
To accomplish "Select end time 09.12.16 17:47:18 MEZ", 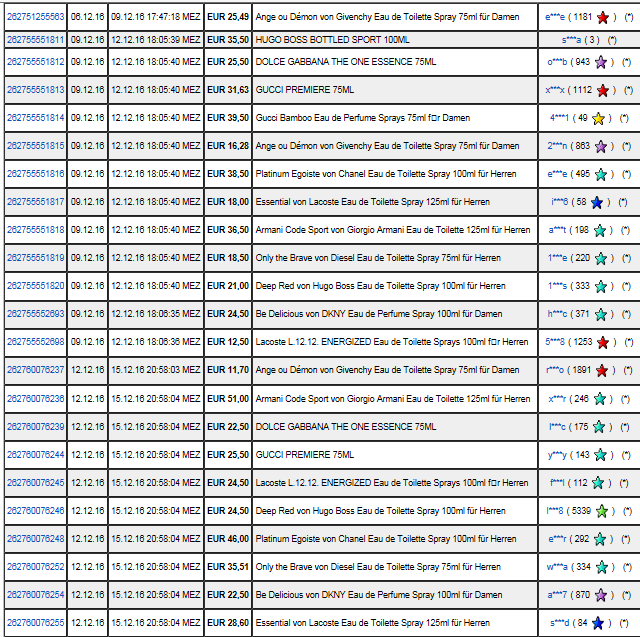I will (156, 17).
